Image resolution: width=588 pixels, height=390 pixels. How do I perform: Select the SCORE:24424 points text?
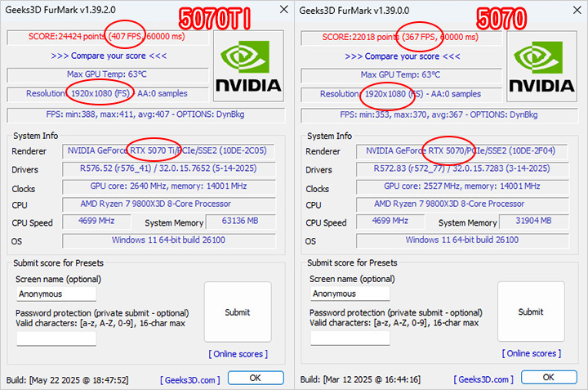(66, 37)
